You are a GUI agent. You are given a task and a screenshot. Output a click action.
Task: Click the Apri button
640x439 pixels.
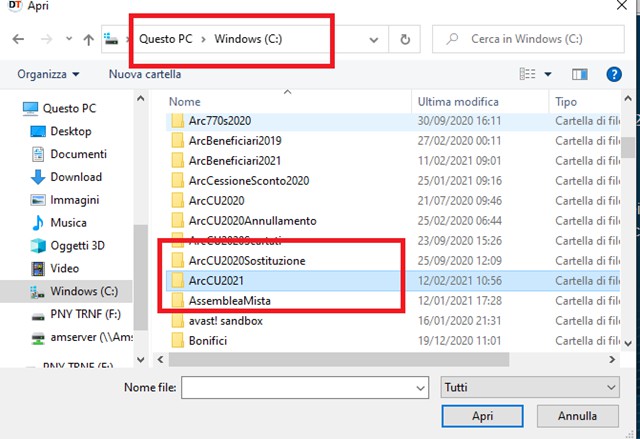(x=482, y=416)
